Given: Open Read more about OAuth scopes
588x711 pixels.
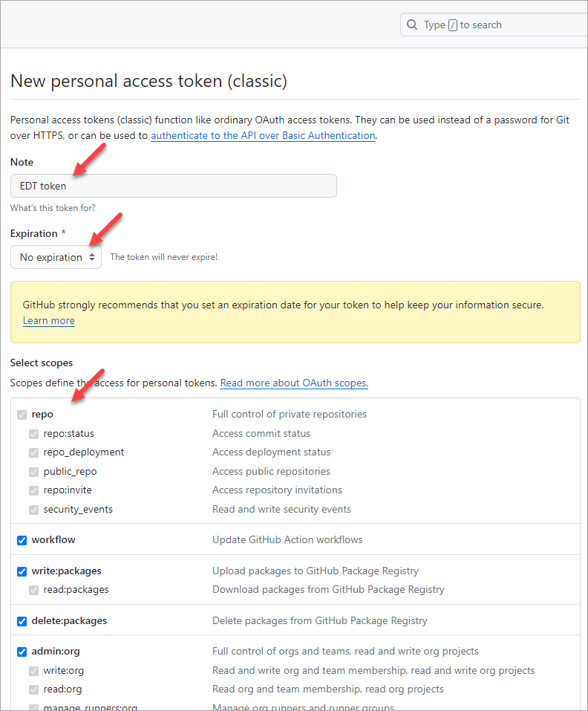Looking at the screenshot, I should [x=294, y=383].
